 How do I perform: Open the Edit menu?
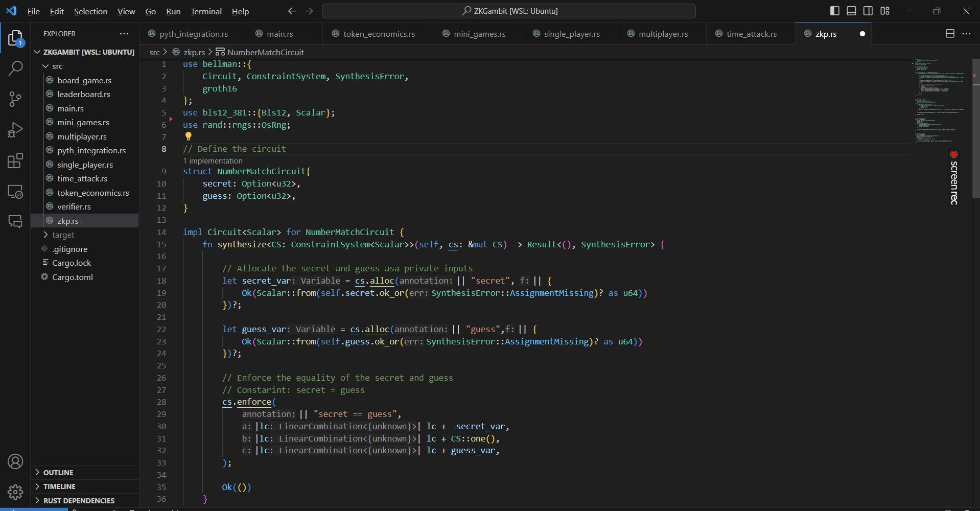(x=57, y=11)
